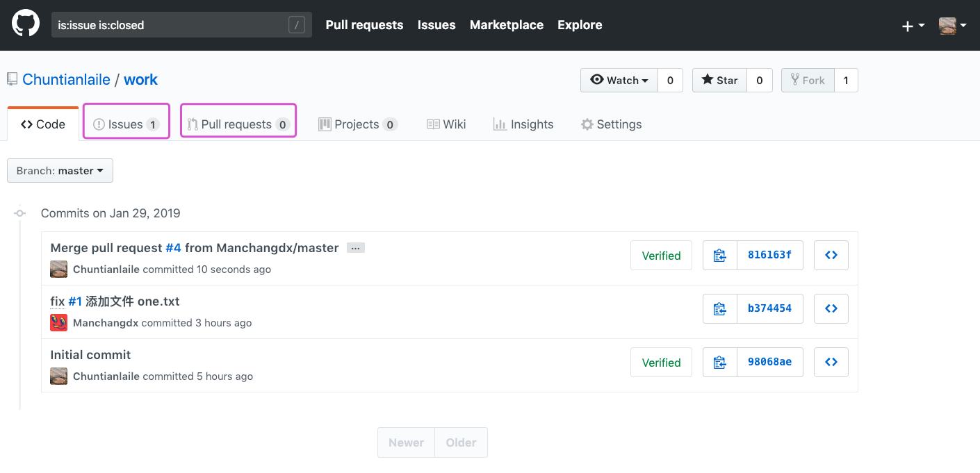980x473 pixels.
Task: Expand the plus create-new dropdown
Action: pos(913,26)
